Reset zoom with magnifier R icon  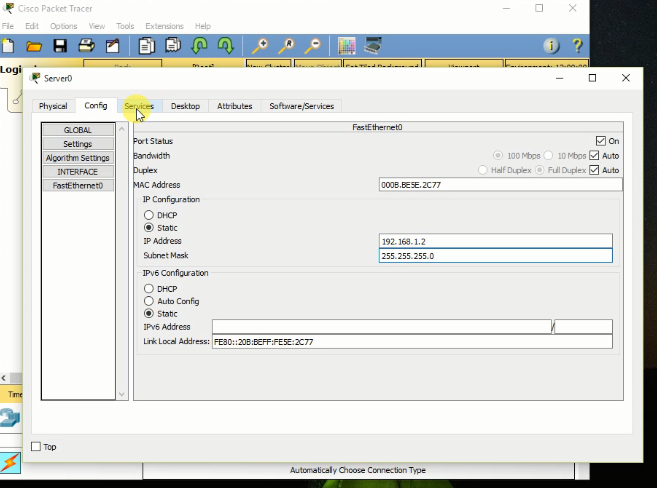(x=287, y=46)
